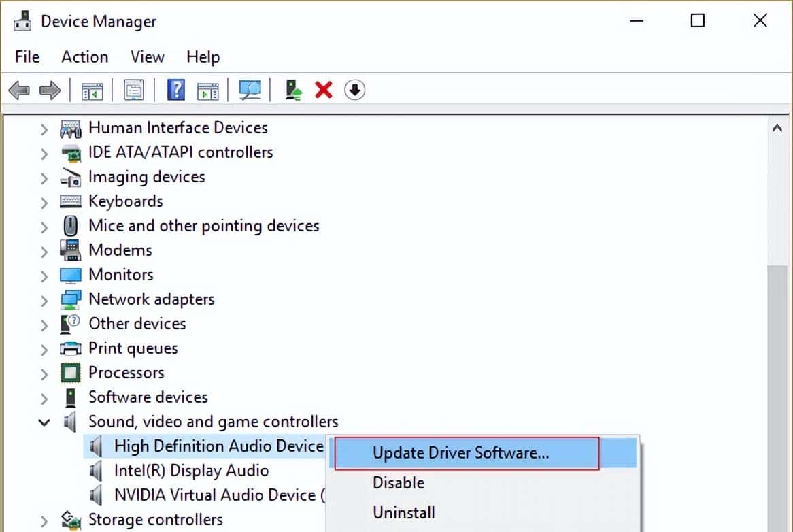The height and width of the screenshot is (532, 793).
Task: Expand the Storage controllers node
Action: pyautogui.click(x=44, y=520)
